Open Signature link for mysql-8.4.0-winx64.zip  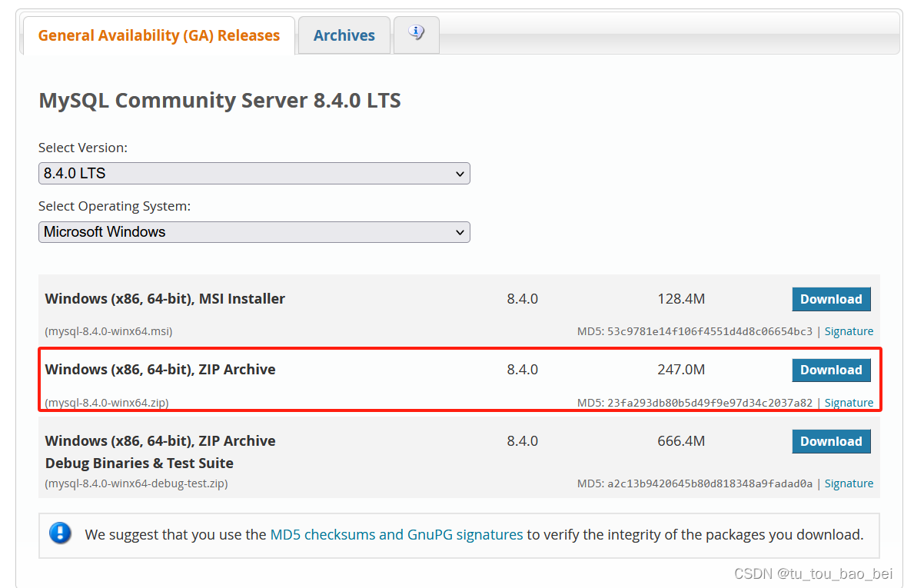tap(849, 403)
